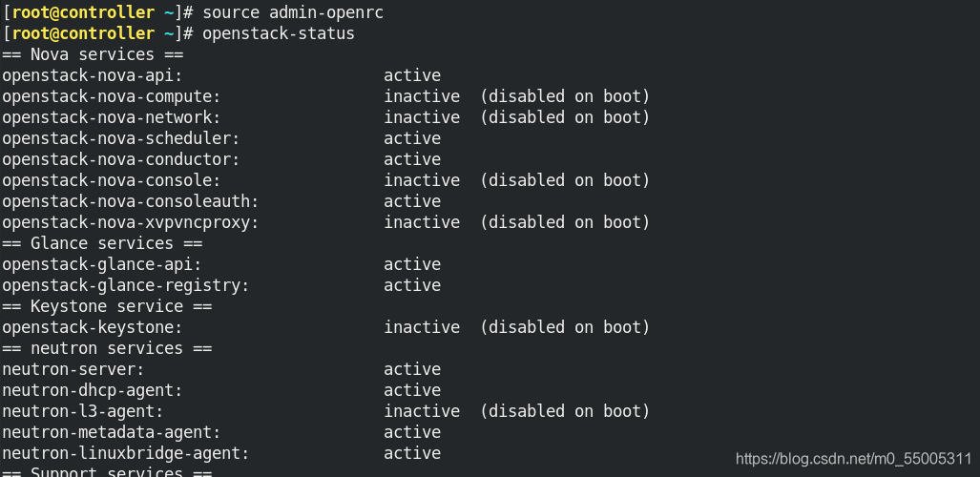Image resolution: width=980 pixels, height=477 pixels.
Task: Select the openstack-glance-api active status
Action: 412,264
